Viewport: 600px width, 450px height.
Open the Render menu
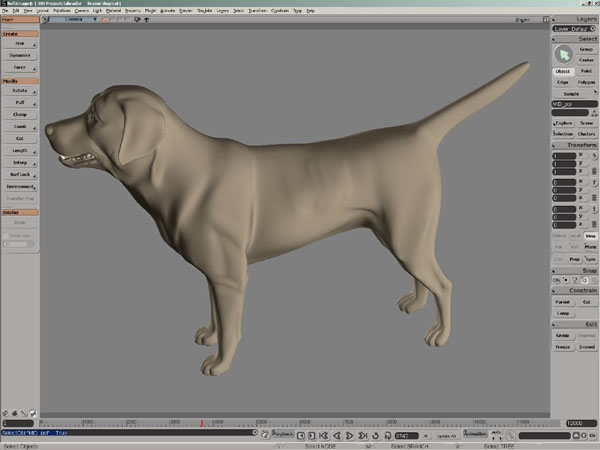(x=185, y=10)
